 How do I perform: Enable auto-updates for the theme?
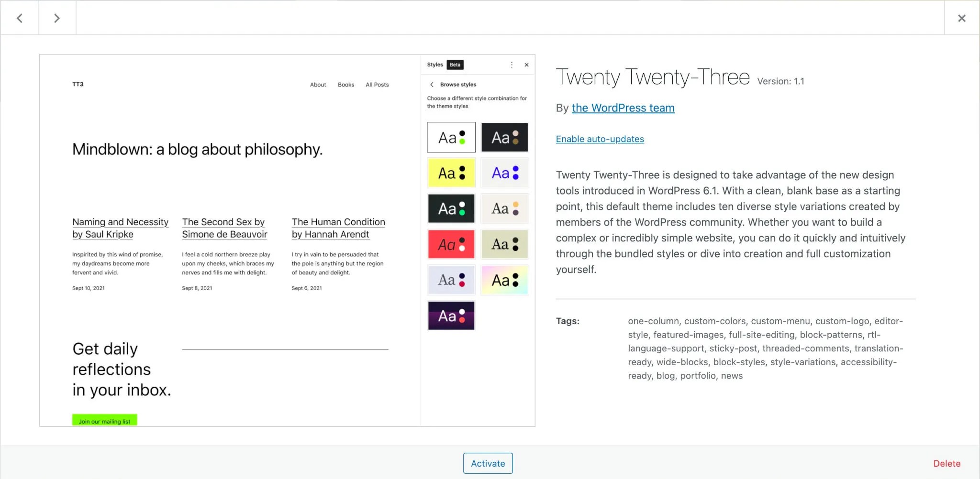pos(600,139)
